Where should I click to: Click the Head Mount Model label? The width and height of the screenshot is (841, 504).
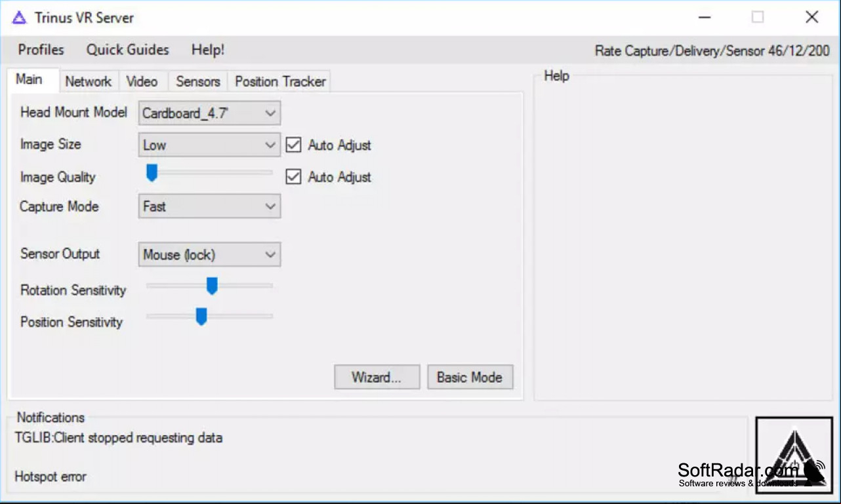pyautogui.click(x=73, y=112)
